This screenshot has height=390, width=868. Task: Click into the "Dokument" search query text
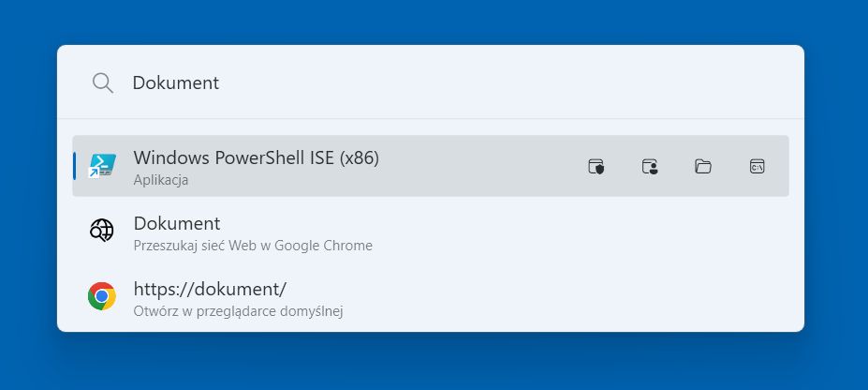coord(175,83)
